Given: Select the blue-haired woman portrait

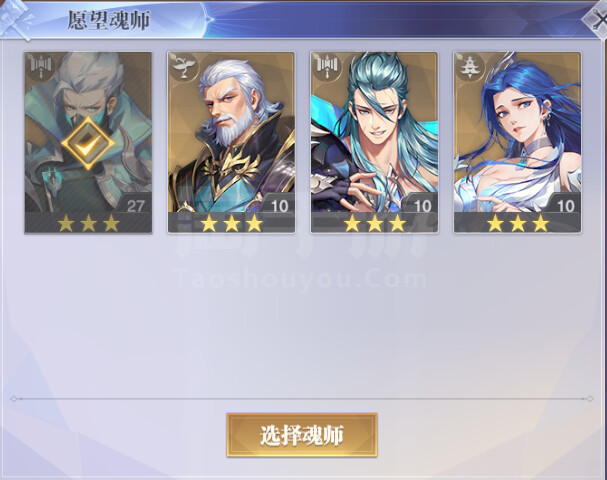Looking at the screenshot, I should pos(518,142).
